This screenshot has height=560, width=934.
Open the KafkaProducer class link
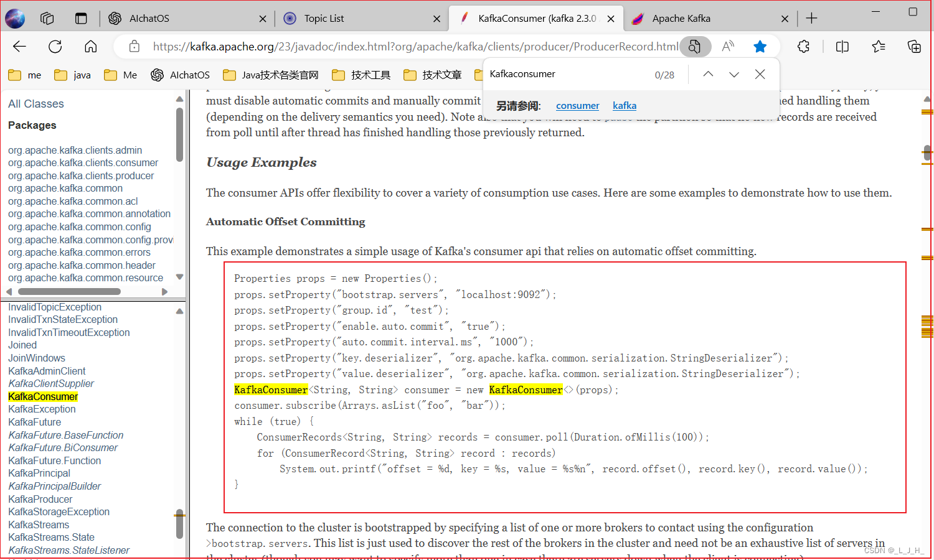click(x=40, y=500)
